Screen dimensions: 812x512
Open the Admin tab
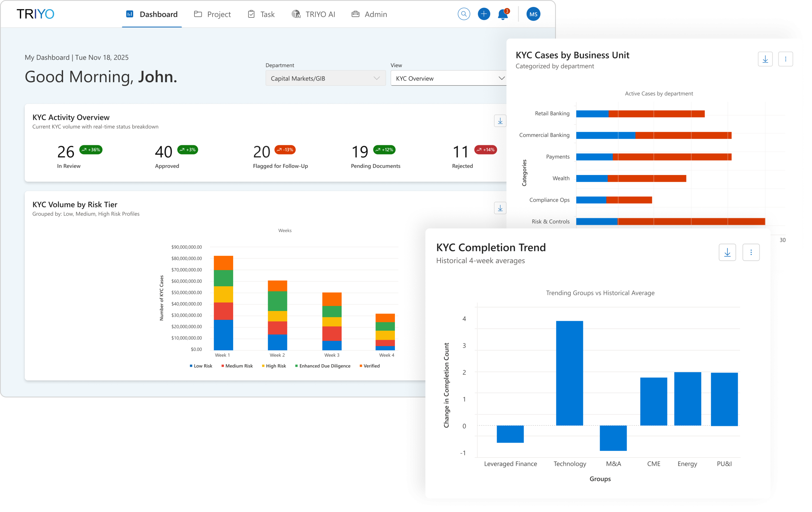click(369, 14)
